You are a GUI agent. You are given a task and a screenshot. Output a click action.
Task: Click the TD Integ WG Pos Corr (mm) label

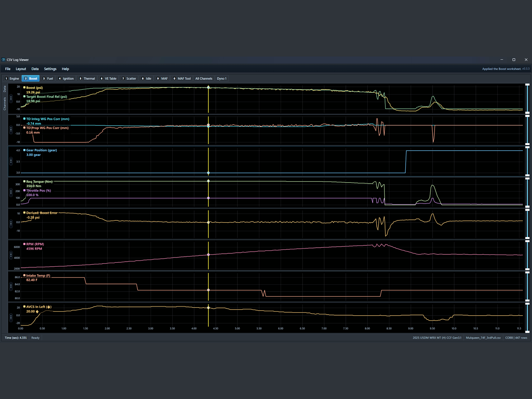[x=48, y=119]
